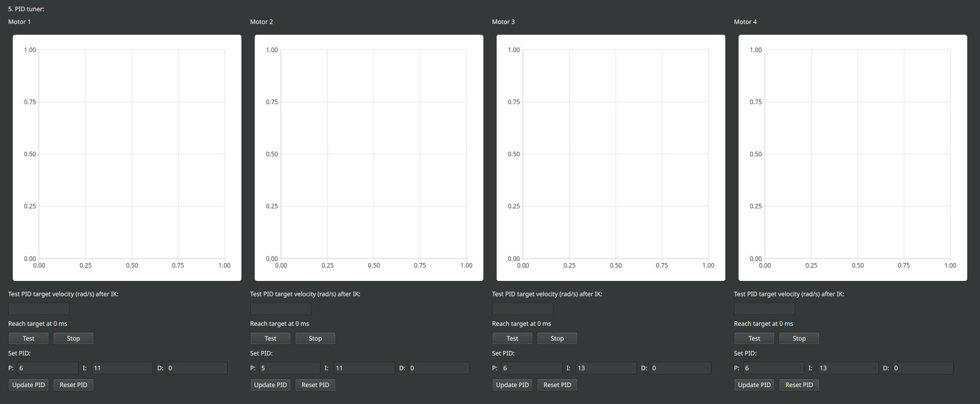Viewport: 980px width, 404px height.
Task: Select Motor 4 P value field
Action: tap(774, 368)
